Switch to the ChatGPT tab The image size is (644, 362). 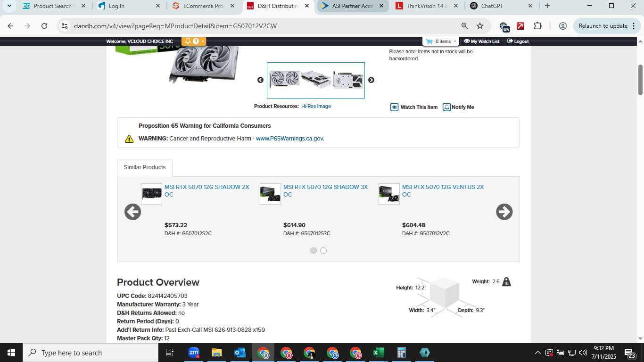pos(502,6)
